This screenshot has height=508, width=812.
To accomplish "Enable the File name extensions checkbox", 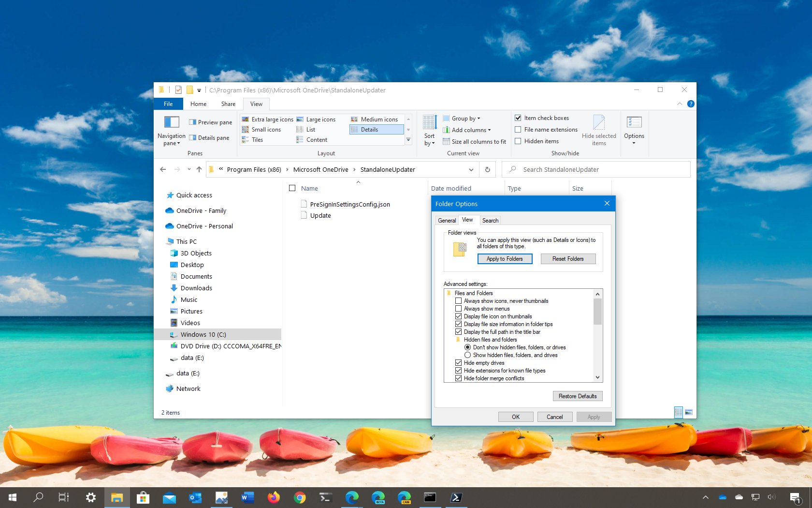I will click(518, 129).
